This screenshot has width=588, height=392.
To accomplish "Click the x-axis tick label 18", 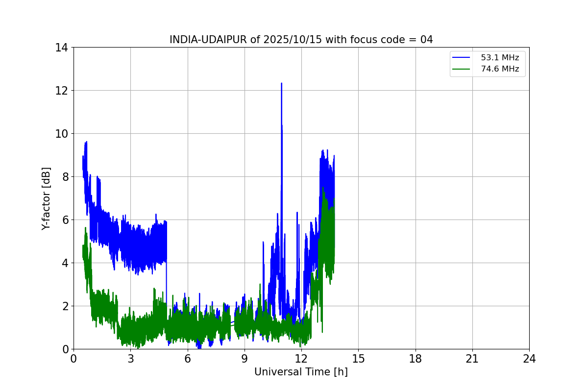I will (x=415, y=359).
